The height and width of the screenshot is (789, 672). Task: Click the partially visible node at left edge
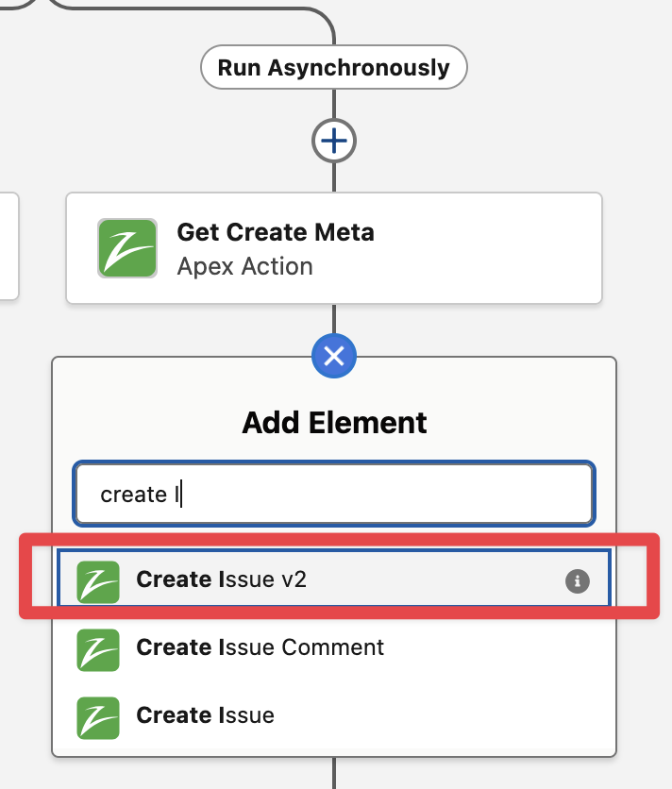click(8, 246)
